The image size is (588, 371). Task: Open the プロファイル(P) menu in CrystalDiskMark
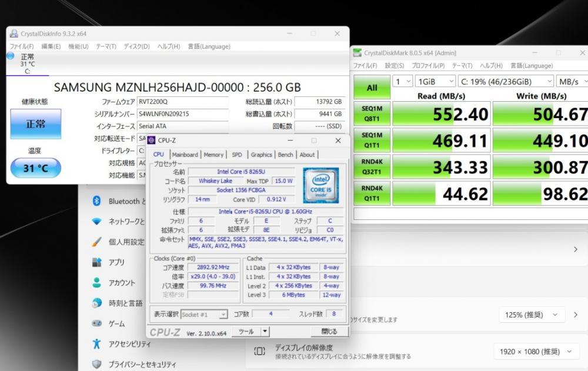tap(428, 66)
